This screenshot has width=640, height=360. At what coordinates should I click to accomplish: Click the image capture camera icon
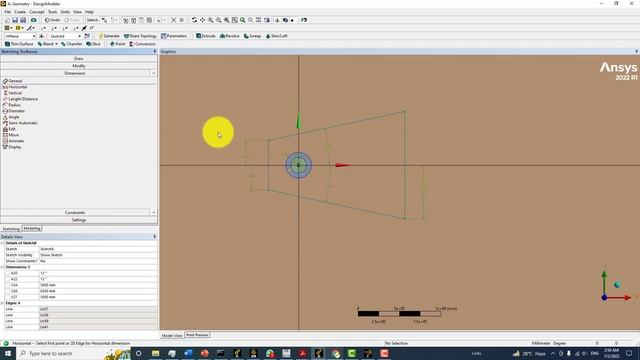coord(33,20)
